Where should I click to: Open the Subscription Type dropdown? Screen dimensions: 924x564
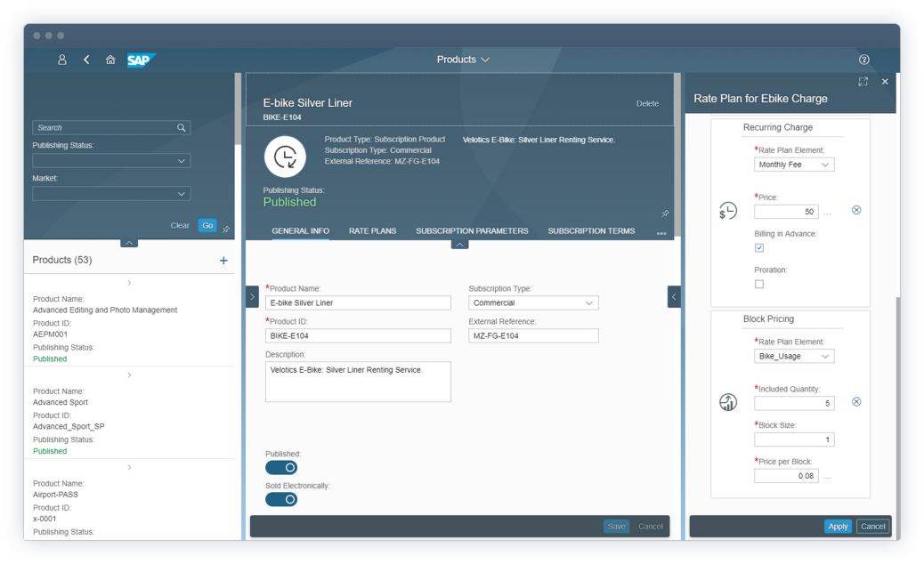click(533, 303)
